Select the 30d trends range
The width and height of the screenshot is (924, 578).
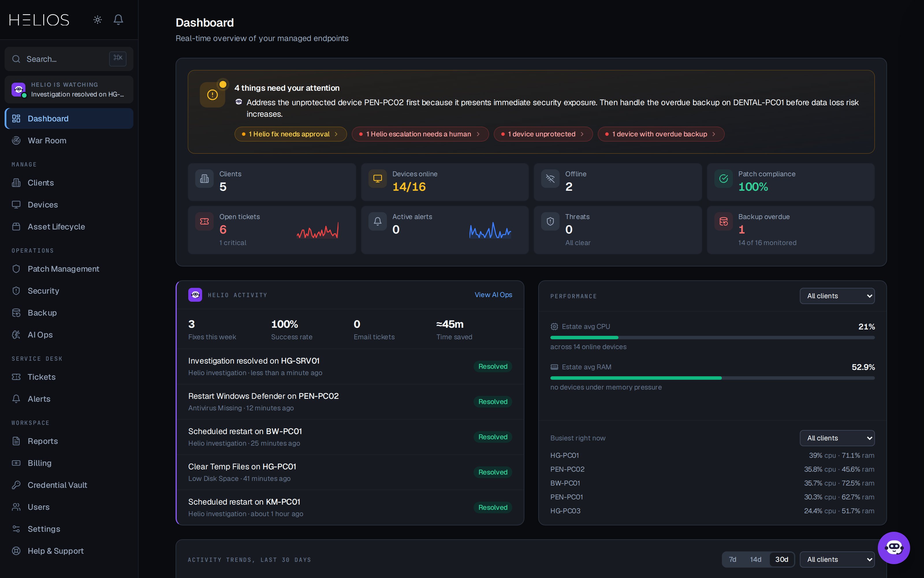pos(781,559)
